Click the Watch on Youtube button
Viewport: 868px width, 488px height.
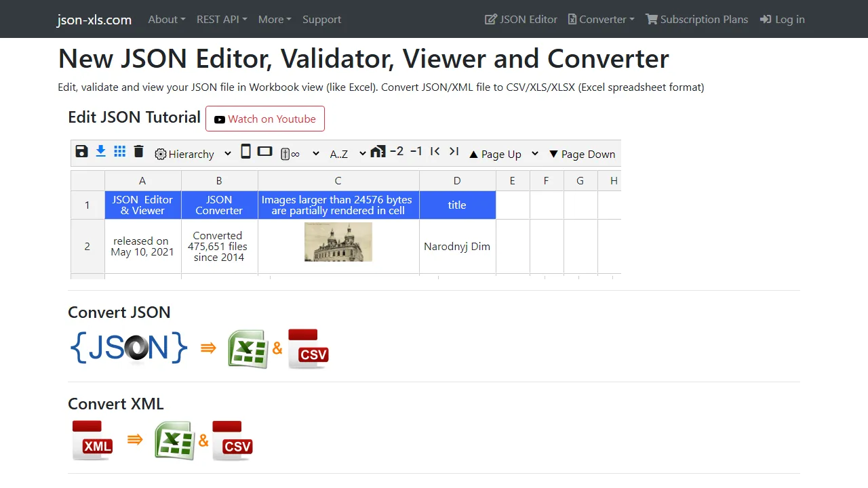coord(265,119)
